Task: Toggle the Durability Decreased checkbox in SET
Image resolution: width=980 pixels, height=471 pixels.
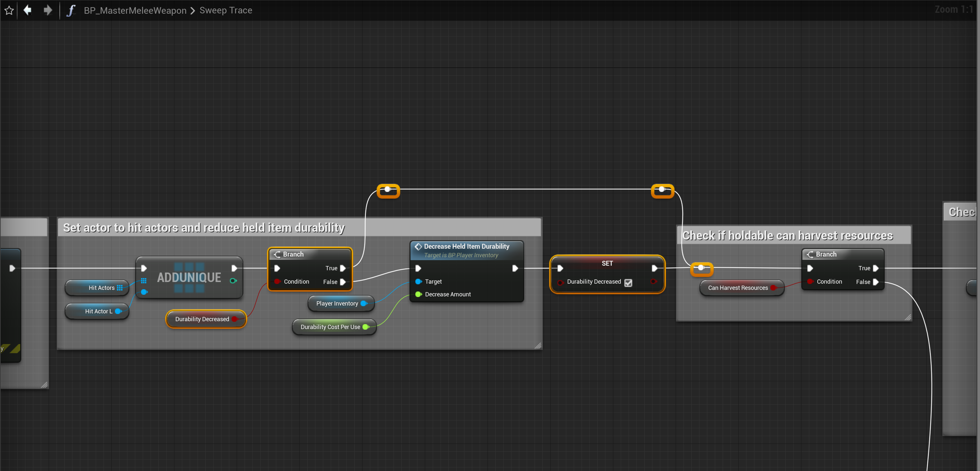Action: (x=628, y=282)
